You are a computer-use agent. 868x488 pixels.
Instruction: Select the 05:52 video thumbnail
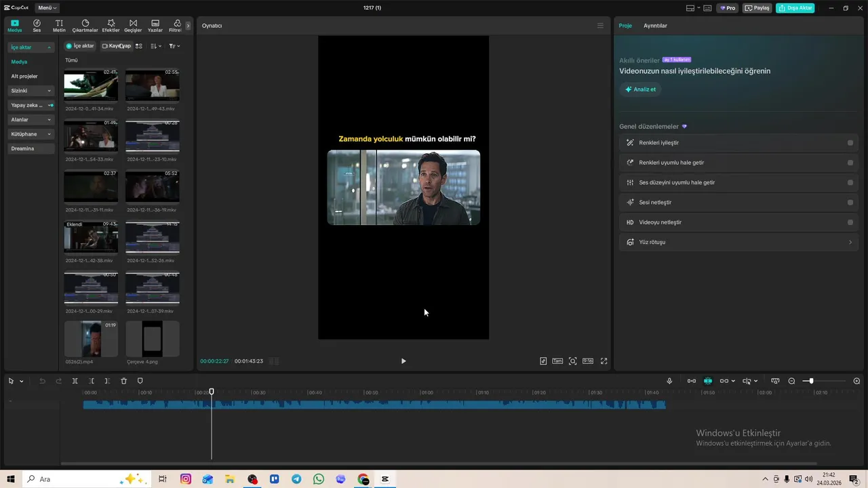[153, 187]
